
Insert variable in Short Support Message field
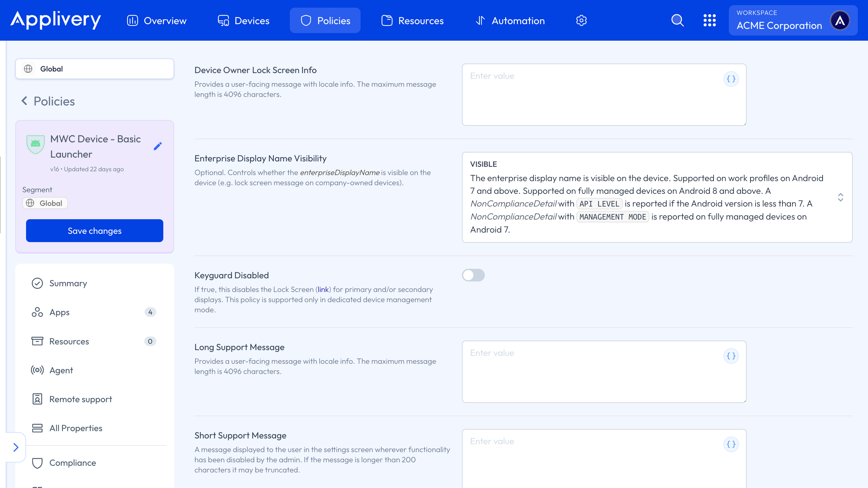(731, 444)
